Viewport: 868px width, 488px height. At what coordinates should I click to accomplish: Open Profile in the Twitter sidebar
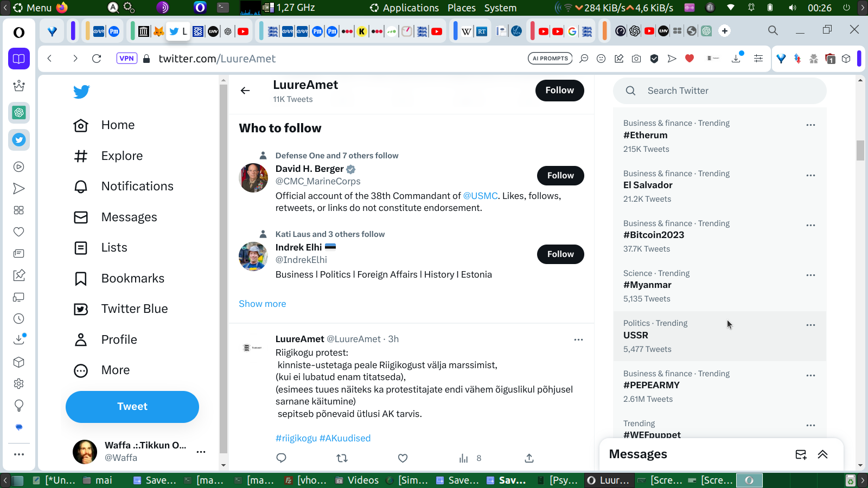pos(105,340)
